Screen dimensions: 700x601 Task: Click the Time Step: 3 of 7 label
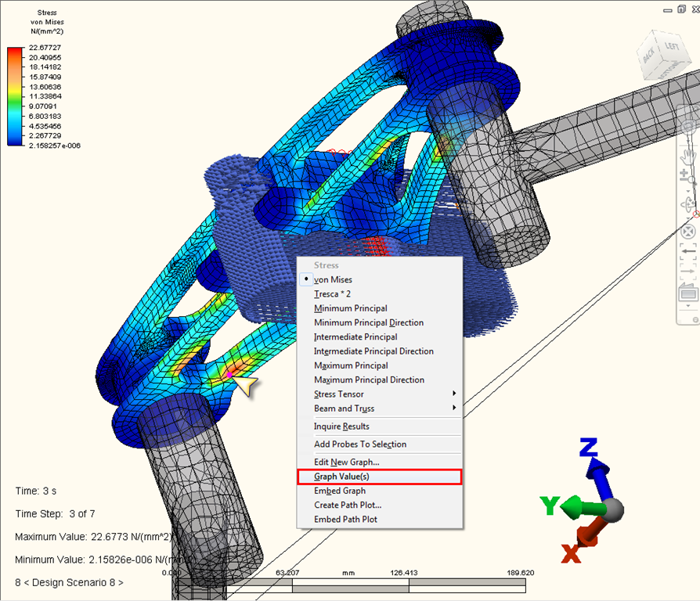pyautogui.click(x=56, y=514)
